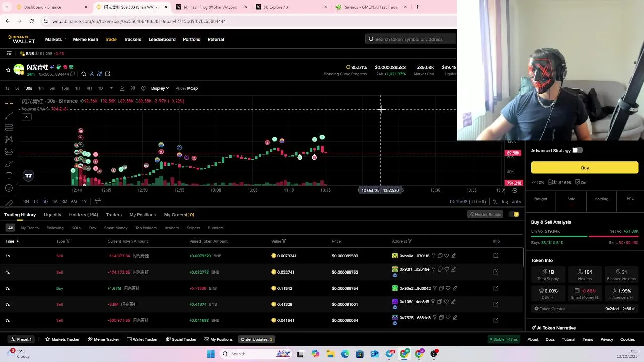644x362 pixels.
Task: Toggle log scale on chart
Action: 505,202
